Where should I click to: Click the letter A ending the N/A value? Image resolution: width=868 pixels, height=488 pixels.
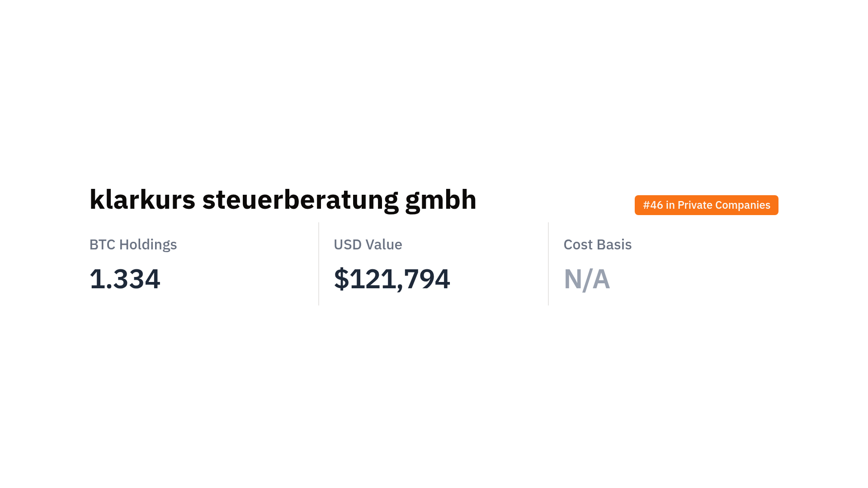coord(601,279)
